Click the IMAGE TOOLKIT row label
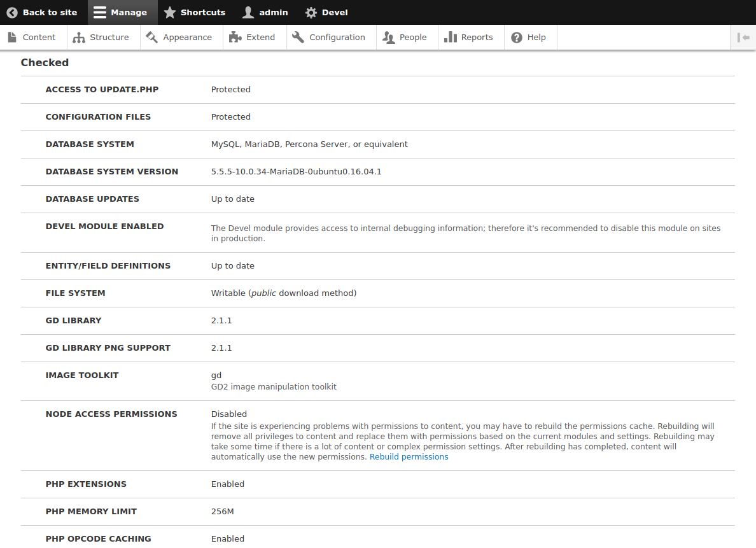756x548 pixels. point(82,376)
